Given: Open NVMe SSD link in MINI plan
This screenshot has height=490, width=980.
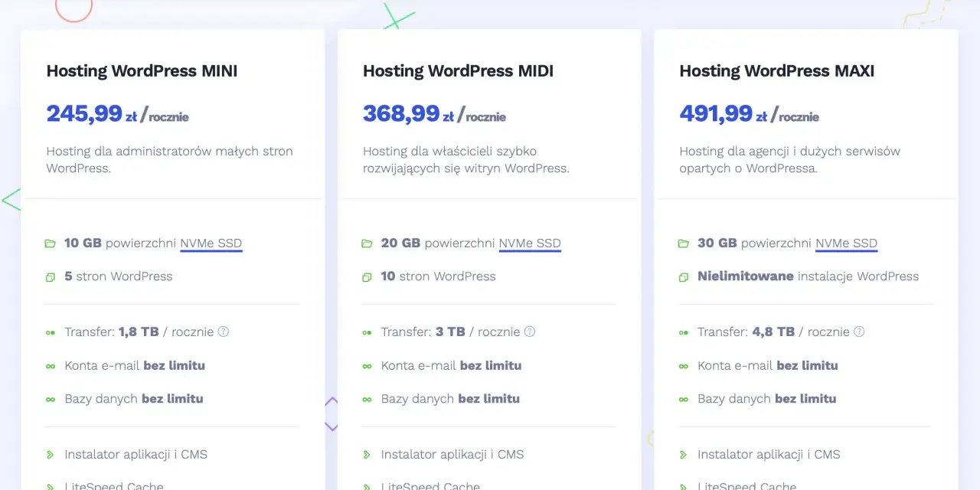Looking at the screenshot, I should click(211, 243).
